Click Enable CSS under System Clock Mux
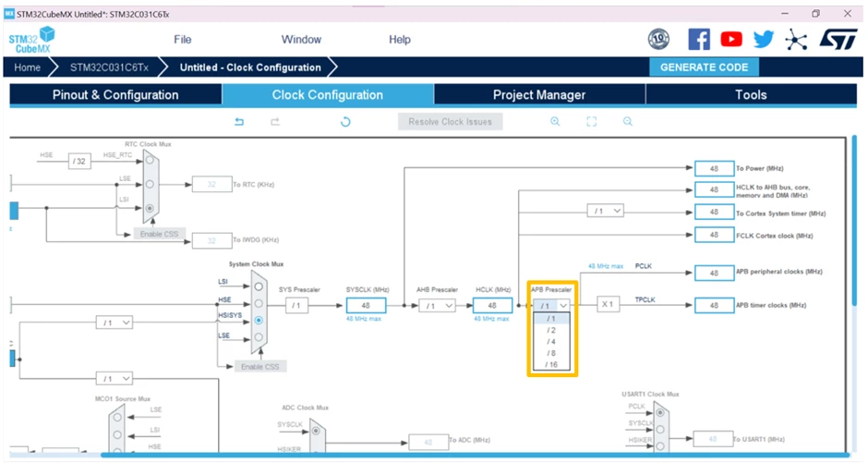 [x=260, y=367]
